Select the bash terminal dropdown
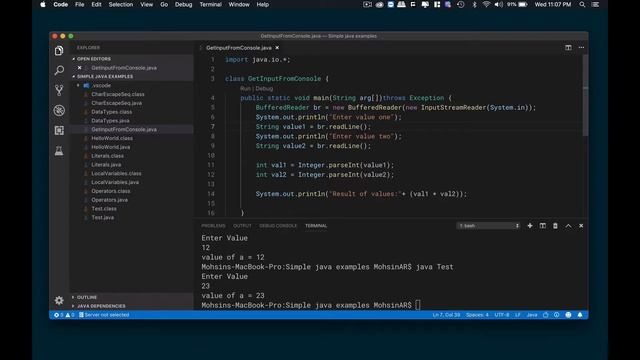This screenshot has width=640, height=360. [488, 226]
